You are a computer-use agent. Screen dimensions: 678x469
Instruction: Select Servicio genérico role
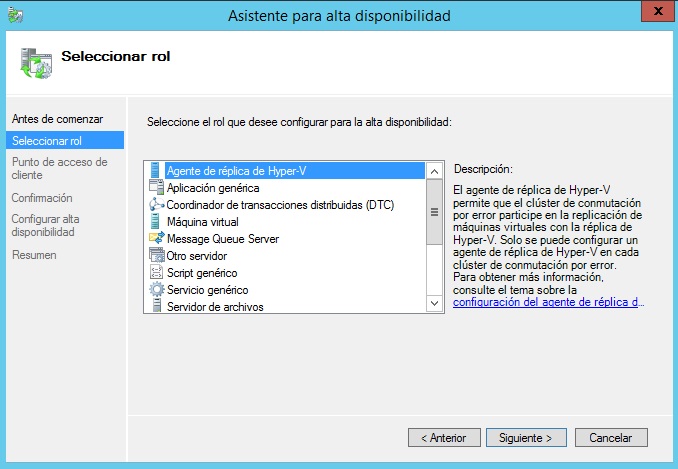pyautogui.click(x=208, y=290)
